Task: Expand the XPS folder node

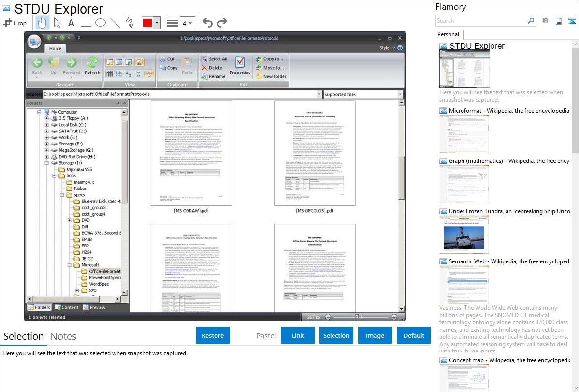Action: click(x=77, y=291)
